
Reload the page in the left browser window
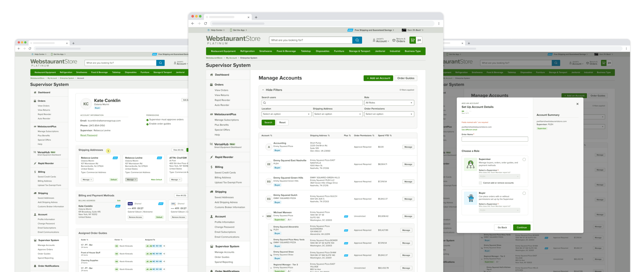point(30,49)
